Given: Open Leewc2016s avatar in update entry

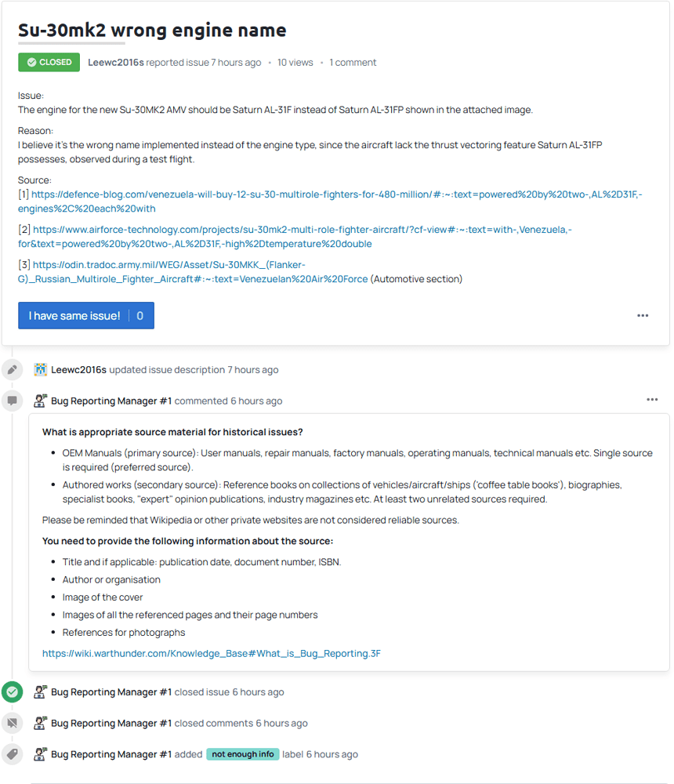Looking at the screenshot, I should 40,369.
